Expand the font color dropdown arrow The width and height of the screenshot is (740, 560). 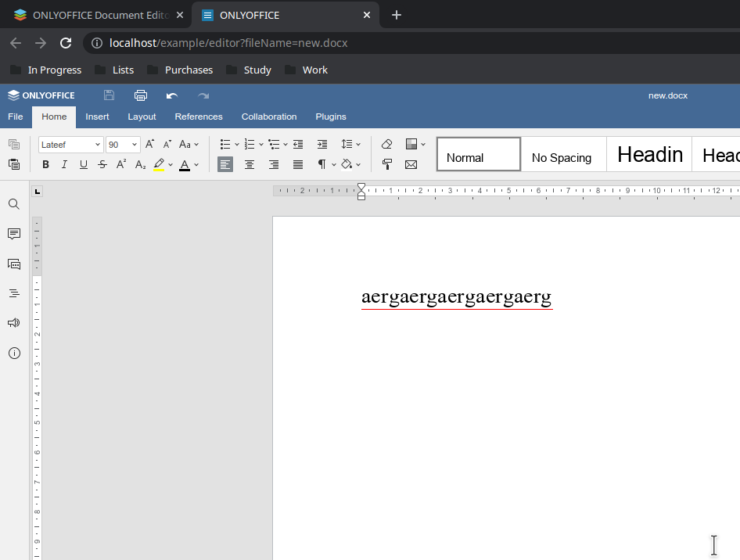197,164
